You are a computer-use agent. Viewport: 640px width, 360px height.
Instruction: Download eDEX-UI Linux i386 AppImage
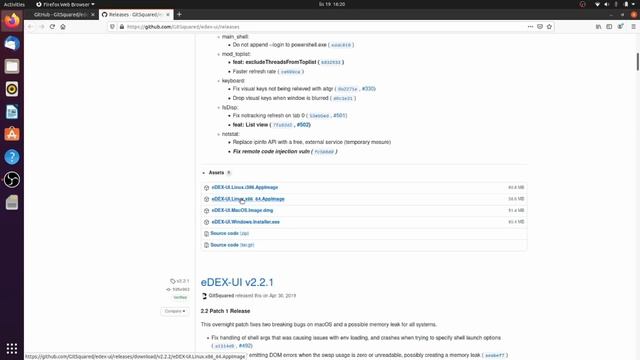click(x=244, y=187)
